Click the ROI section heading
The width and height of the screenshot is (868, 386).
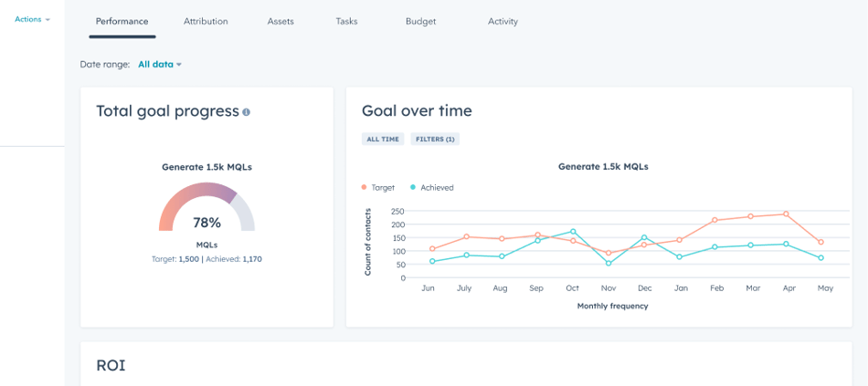tap(111, 366)
